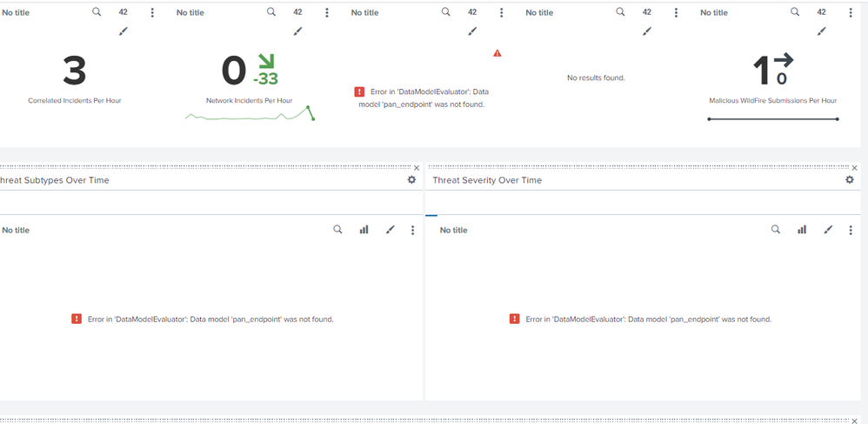Click the Threat Severity Over Time title field

click(609, 180)
